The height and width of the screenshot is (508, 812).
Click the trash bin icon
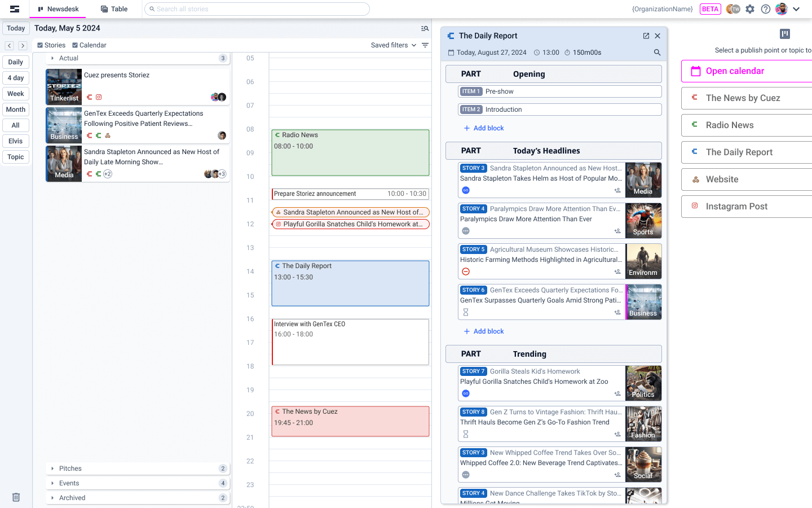point(16,497)
